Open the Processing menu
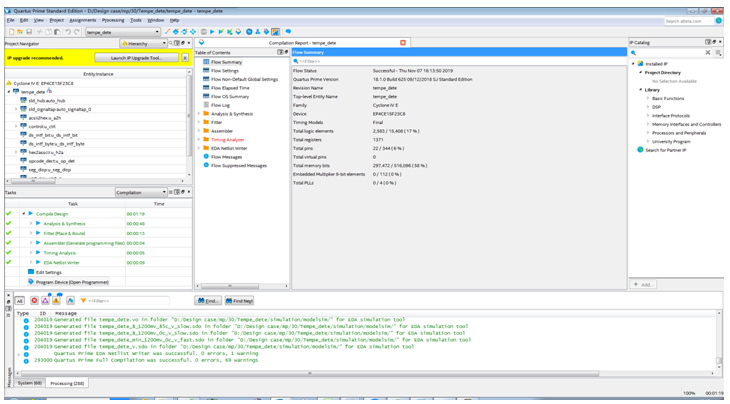 tap(113, 20)
